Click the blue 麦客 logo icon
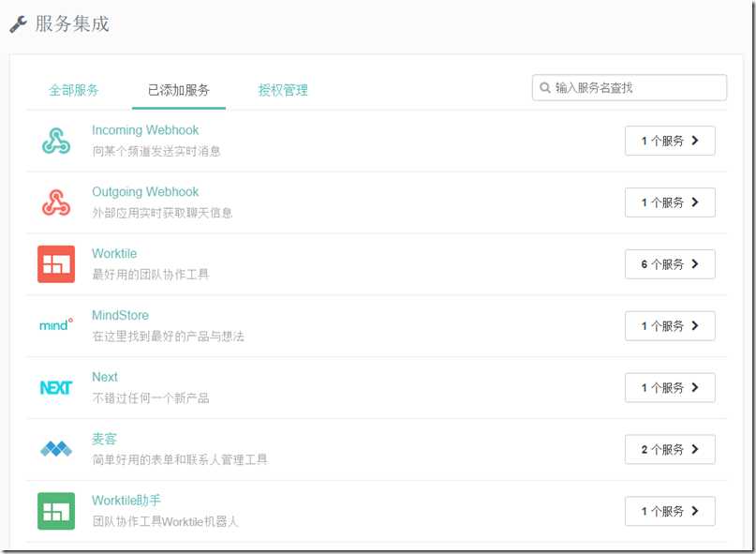 56,449
